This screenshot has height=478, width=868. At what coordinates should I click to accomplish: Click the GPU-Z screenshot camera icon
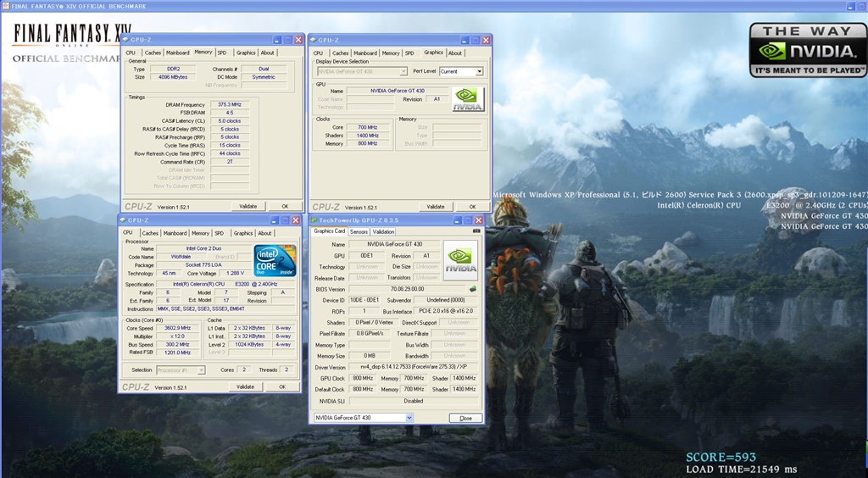(x=476, y=231)
